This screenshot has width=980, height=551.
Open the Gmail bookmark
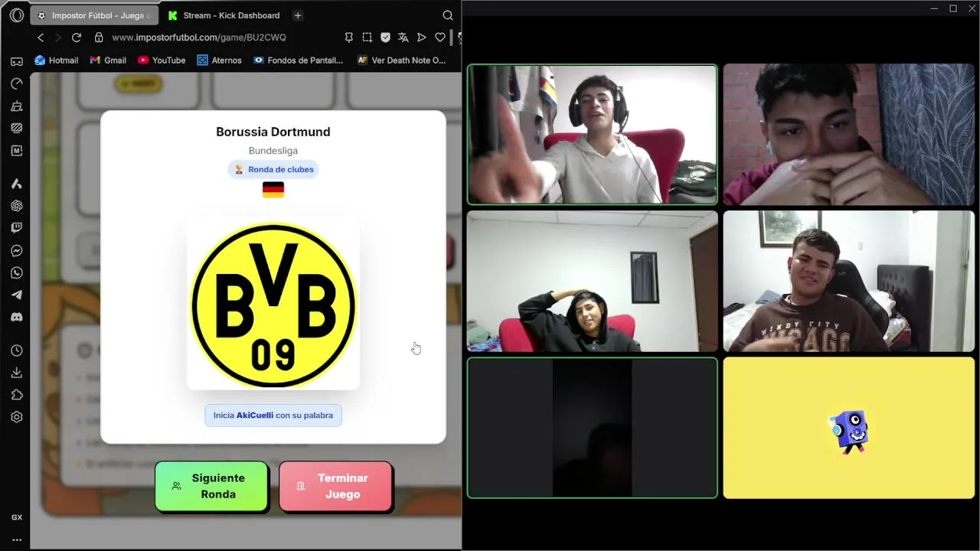[x=108, y=60]
